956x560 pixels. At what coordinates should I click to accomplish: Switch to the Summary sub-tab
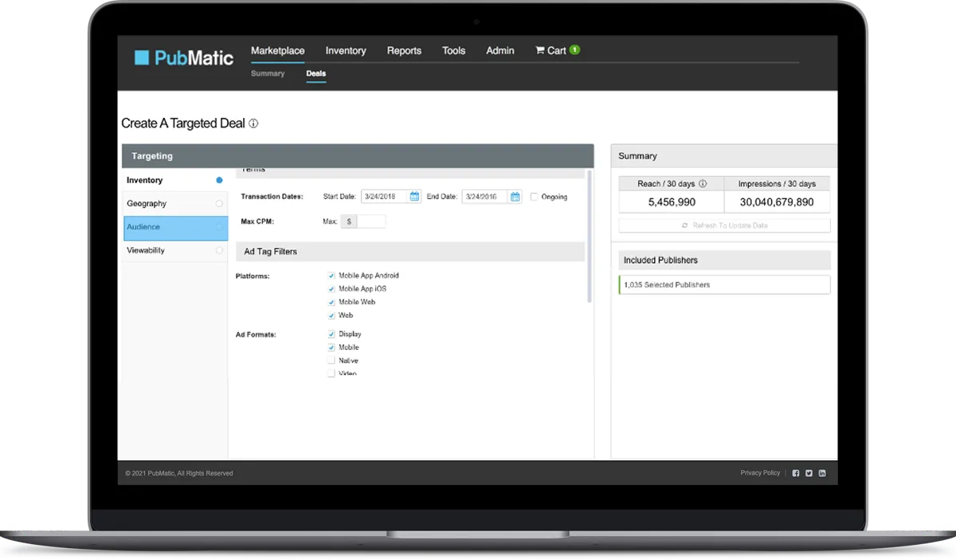pos(268,73)
